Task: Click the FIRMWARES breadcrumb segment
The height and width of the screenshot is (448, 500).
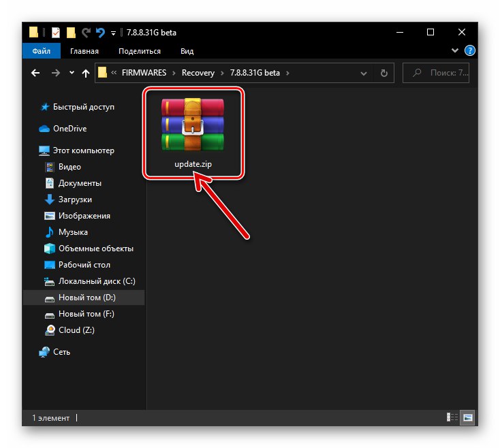Action: [x=144, y=73]
